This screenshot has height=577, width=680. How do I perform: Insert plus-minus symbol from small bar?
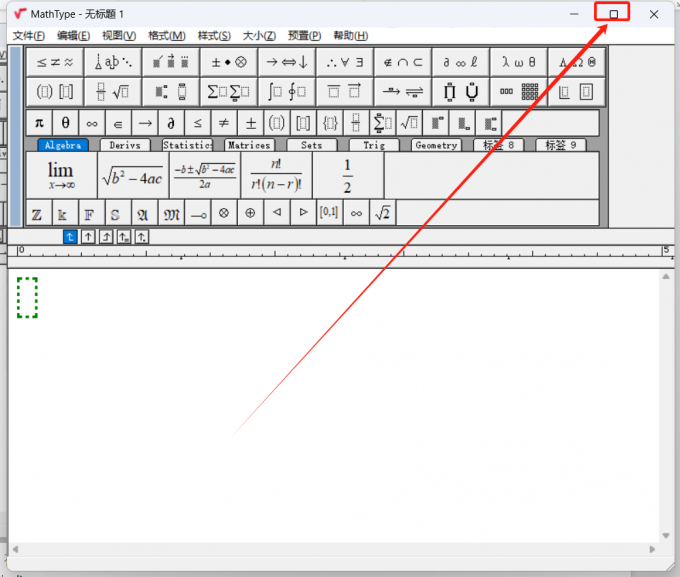coord(251,123)
